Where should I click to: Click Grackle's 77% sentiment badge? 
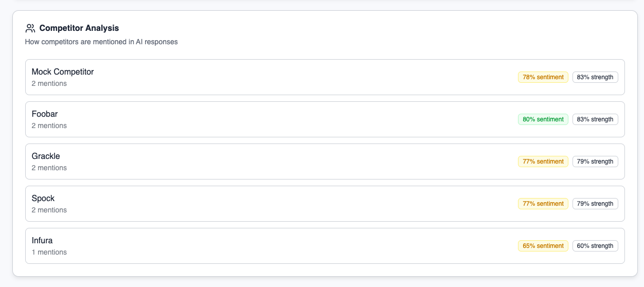click(543, 162)
